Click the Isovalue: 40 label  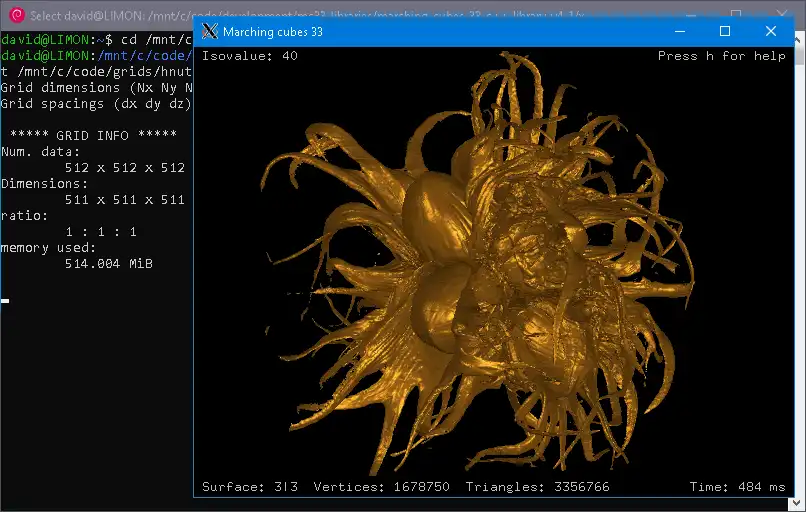tap(250, 56)
